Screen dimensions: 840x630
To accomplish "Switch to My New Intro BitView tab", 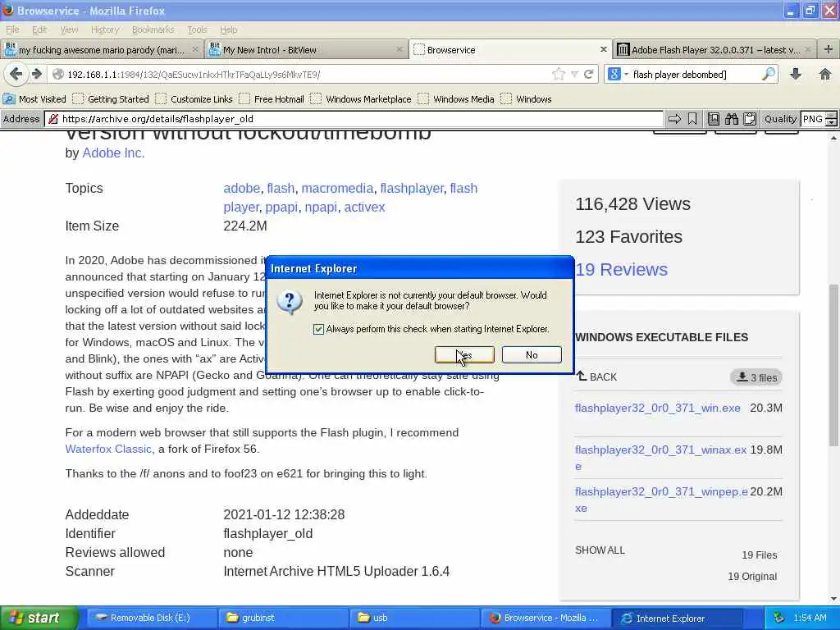I will tap(306, 50).
